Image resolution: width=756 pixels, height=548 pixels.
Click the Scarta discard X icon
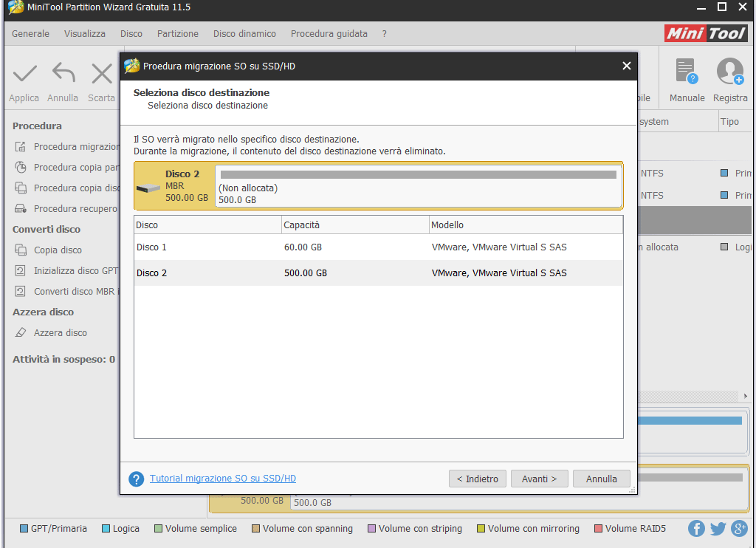(101, 74)
